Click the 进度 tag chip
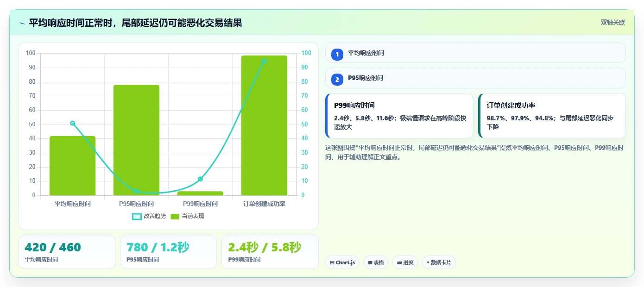The image size is (644, 287). coord(405,262)
